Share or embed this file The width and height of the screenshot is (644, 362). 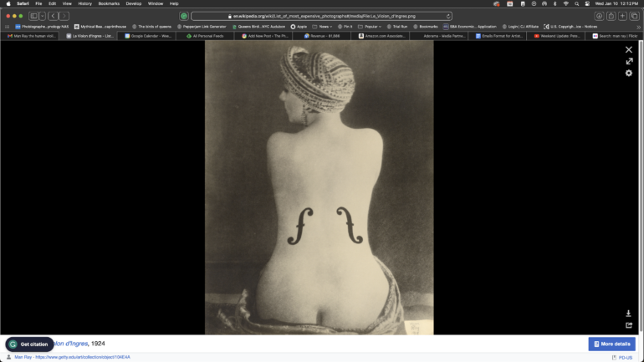click(x=629, y=325)
